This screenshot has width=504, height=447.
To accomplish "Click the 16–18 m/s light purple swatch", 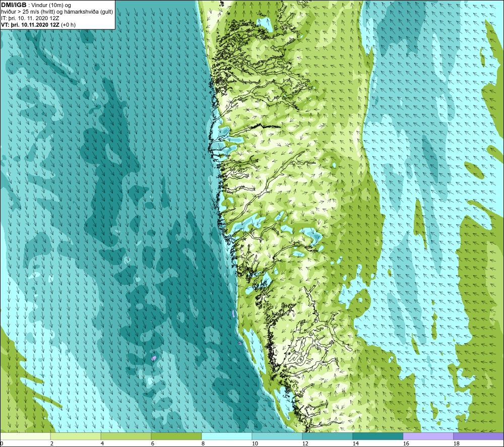I will (x=428, y=436).
